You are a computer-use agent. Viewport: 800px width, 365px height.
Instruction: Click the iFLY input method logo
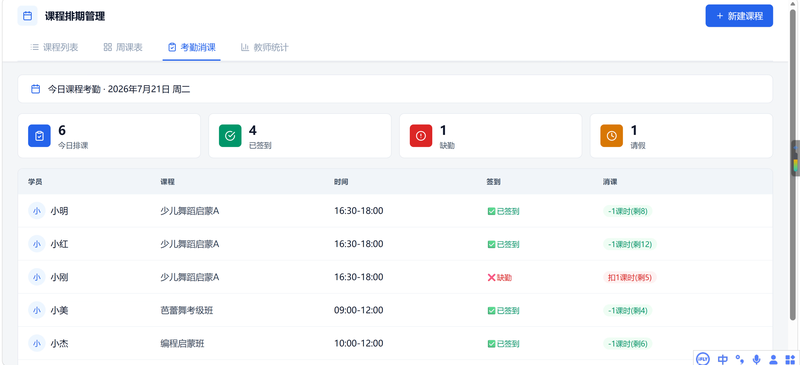tap(703, 359)
